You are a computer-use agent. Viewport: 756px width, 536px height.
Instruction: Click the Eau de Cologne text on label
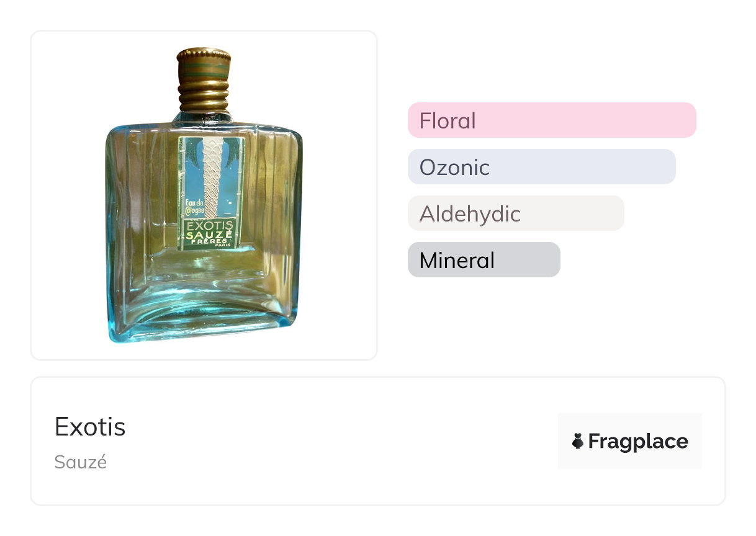[x=194, y=206]
